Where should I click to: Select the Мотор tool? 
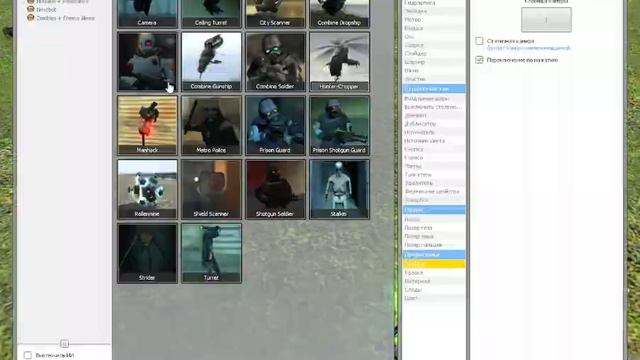tap(433, 20)
